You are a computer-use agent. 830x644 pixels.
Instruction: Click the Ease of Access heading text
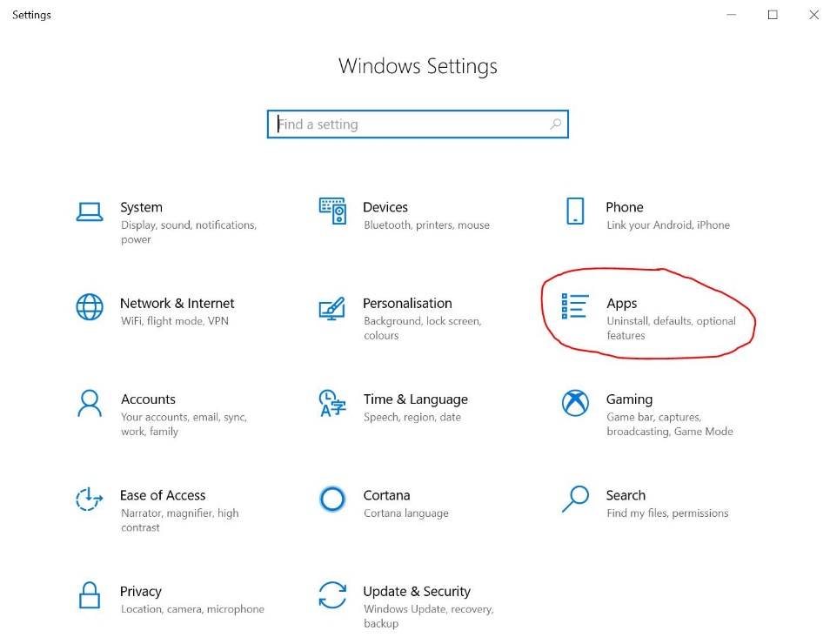click(x=163, y=495)
